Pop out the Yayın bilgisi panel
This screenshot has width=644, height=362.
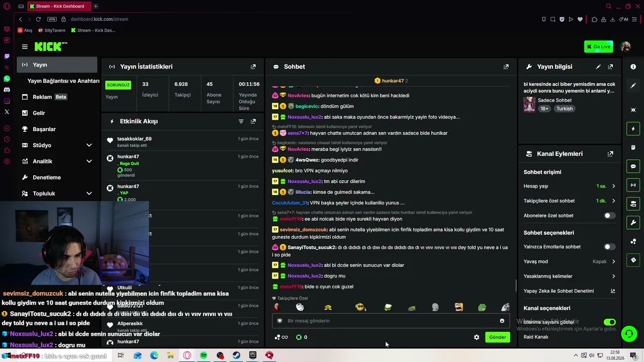[610, 66]
